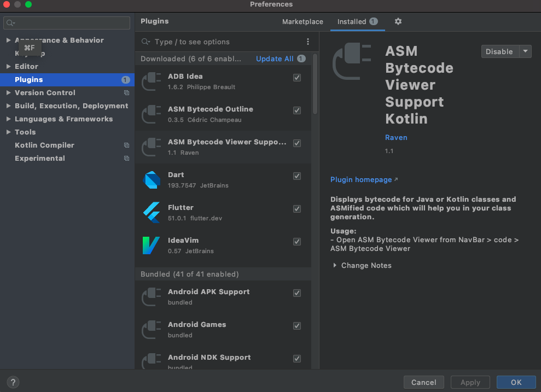541x392 pixels.
Task: Click the ADB Idea plug icon
Action: (x=152, y=81)
